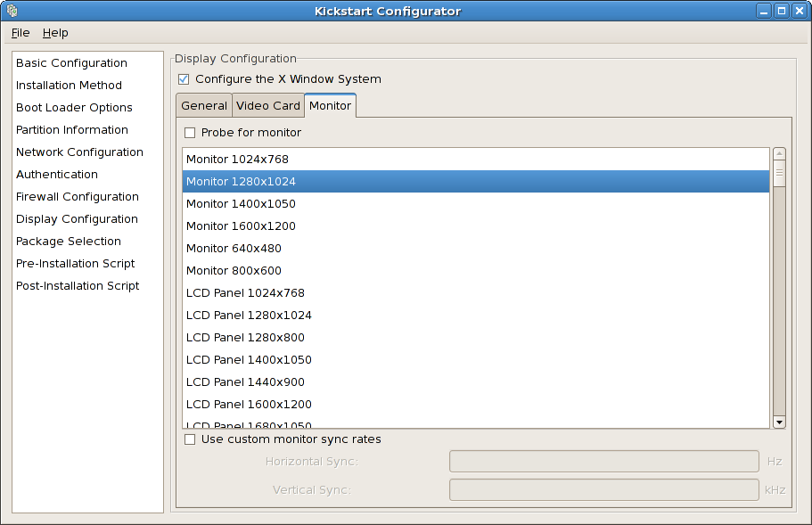Click the Kickstart Configurator titlebar application icon
The height and width of the screenshot is (525, 812).
coord(11,11)
